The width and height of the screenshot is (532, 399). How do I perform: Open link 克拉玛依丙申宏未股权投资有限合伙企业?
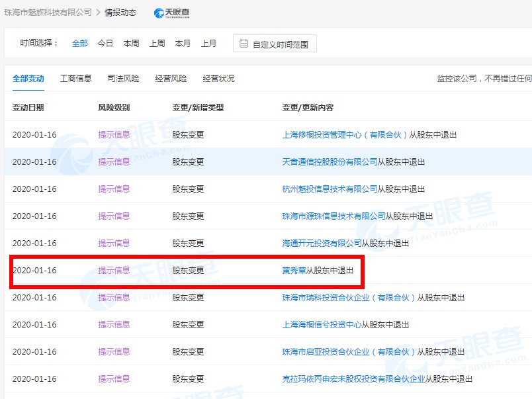click(x=353, y=379)
